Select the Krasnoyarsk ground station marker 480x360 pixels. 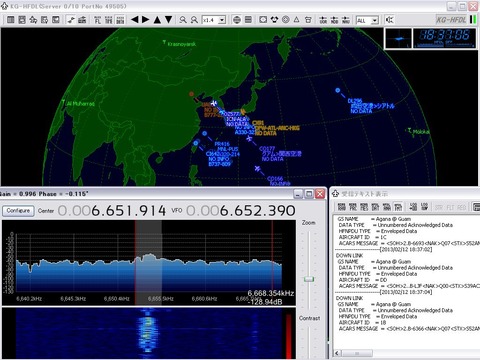point(164,43)
